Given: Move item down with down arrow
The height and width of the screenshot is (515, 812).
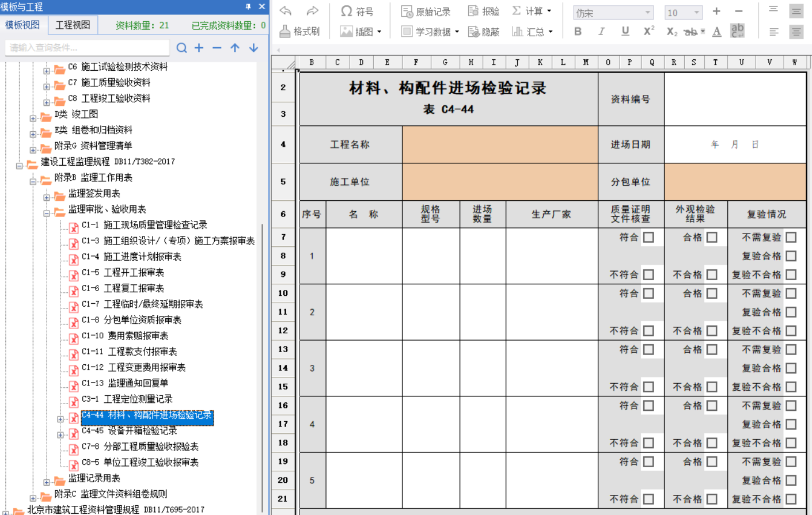Looking at the screenshot, I should point(253,48).
